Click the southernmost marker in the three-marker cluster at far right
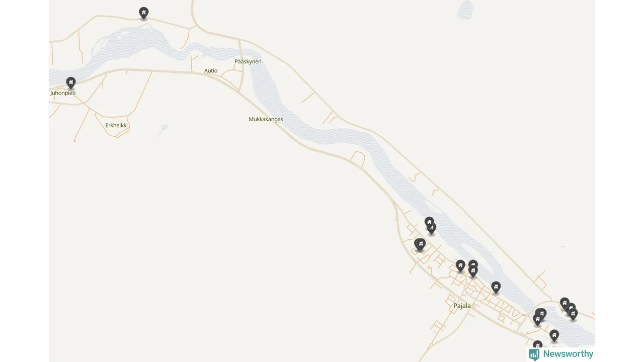This screenshot has width=644, height=362. [x=573, y=314]
